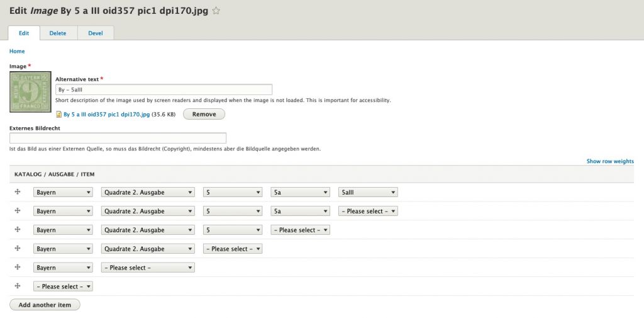Viewport: 644px width, 318px height.
Task: Click the JPG file icon
Action: (x=59, y=115)
